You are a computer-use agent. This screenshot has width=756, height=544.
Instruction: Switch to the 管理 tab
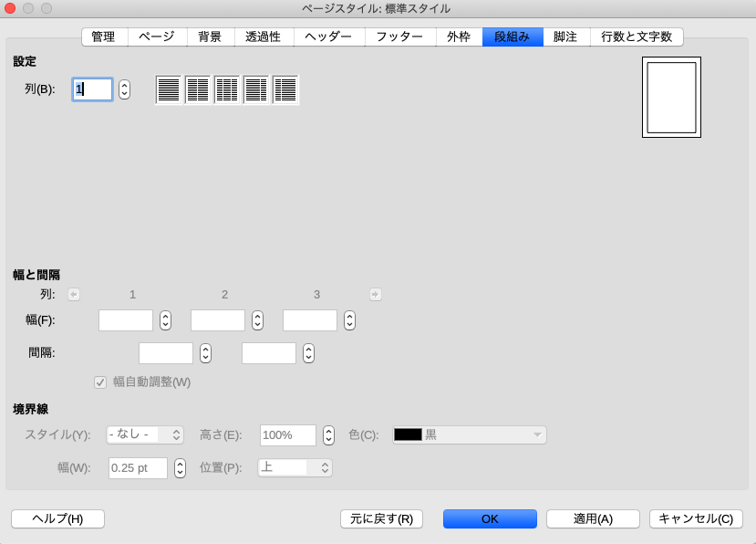pos(105,37)
